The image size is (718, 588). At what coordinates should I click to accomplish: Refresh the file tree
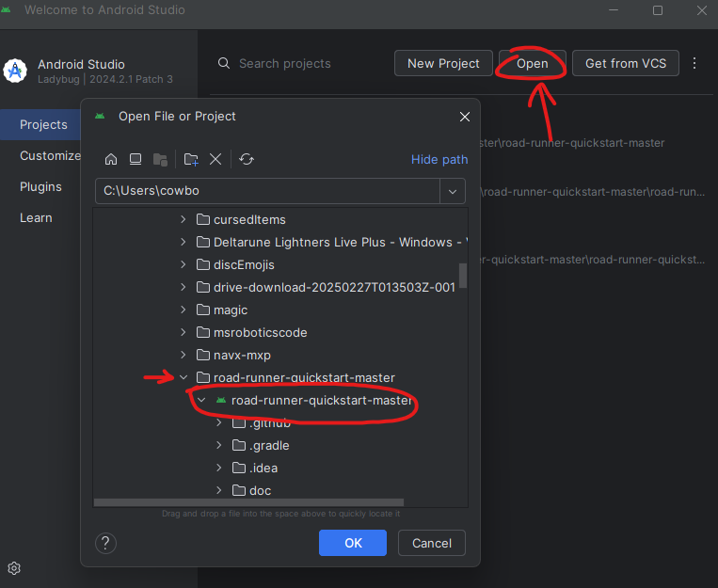[x=247, y=159]
